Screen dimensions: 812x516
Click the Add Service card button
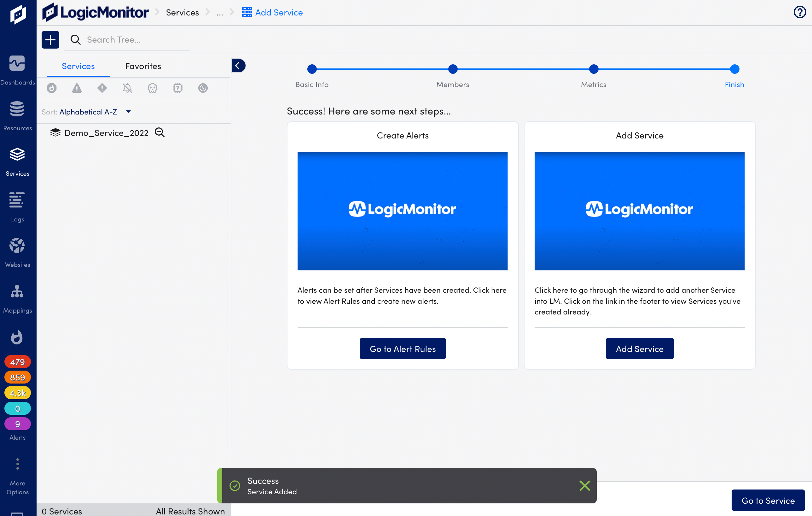click(x=640, y=349)
